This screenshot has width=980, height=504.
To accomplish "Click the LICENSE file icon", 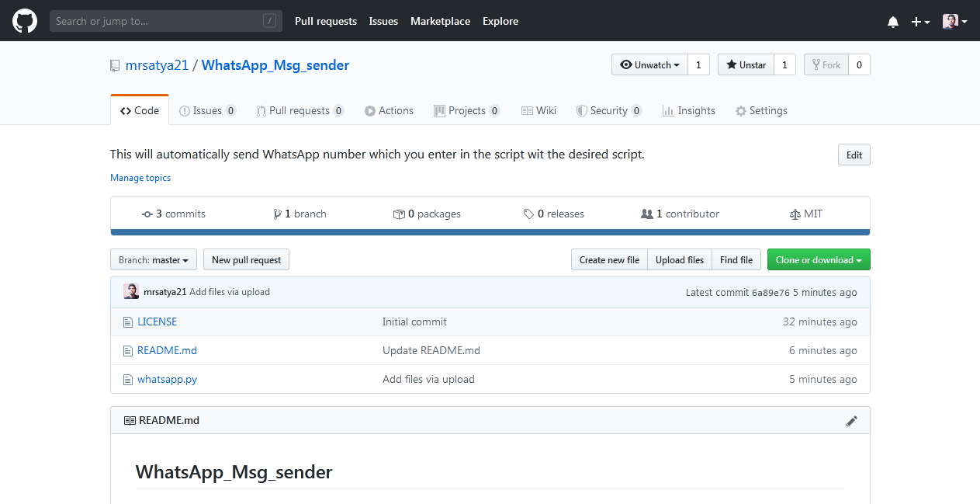I will [128, 322].
